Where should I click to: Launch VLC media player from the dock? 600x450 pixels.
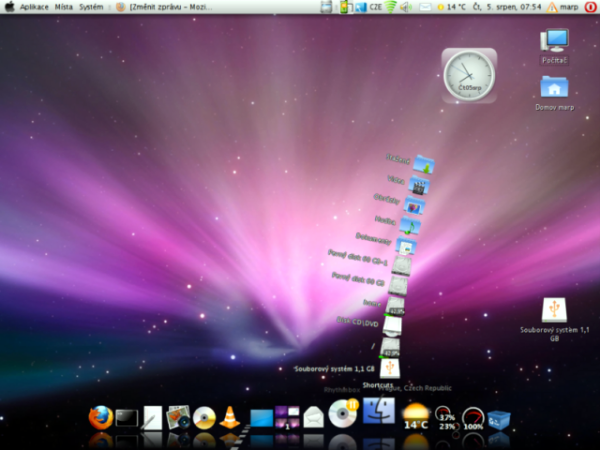coord(230,417)
